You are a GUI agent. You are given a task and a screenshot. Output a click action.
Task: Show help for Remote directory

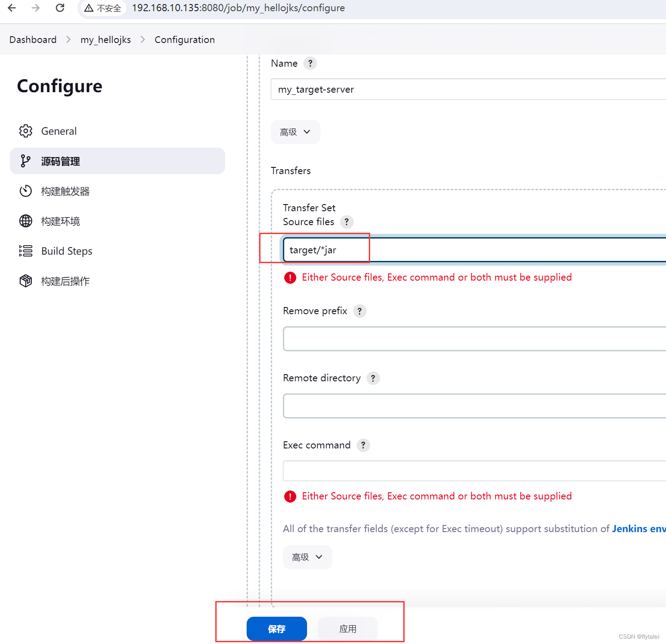coord(373,378)
